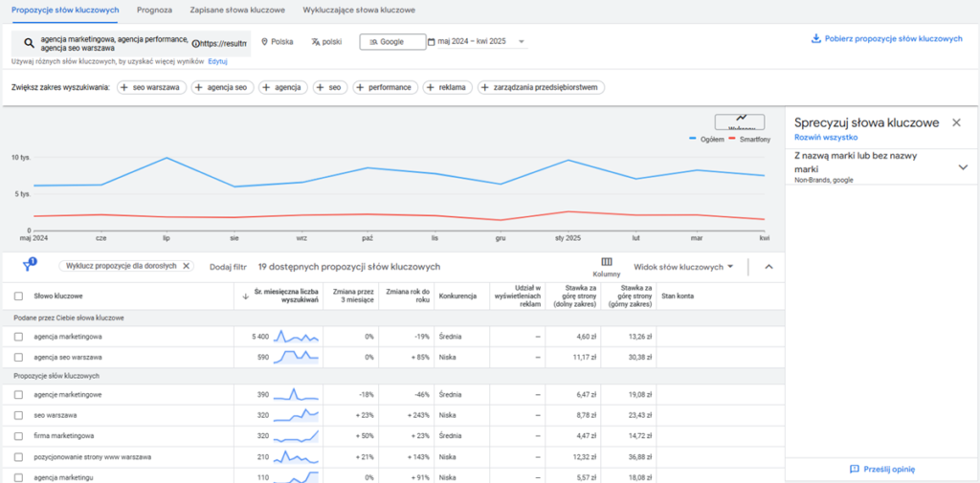Click the Polska location pin icon
Screen dimensions: 980x483
tap(264, 42)
